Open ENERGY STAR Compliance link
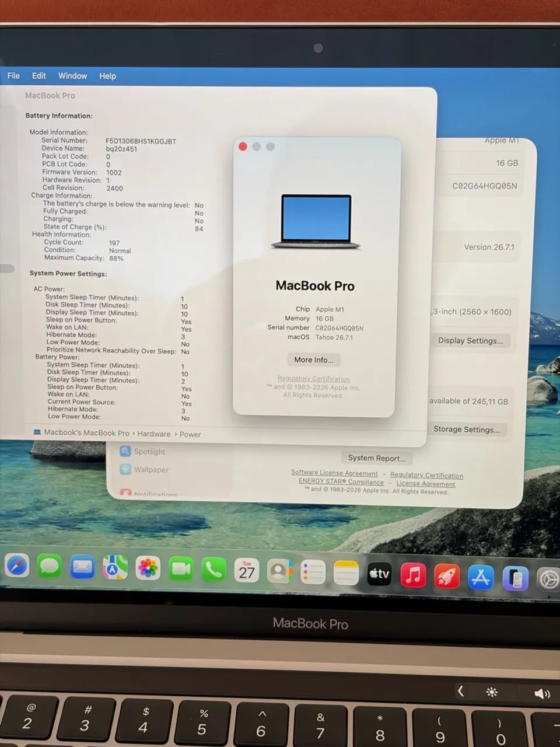Image resolution: width=560 pixels, height=747 pixels. point(341,481)
